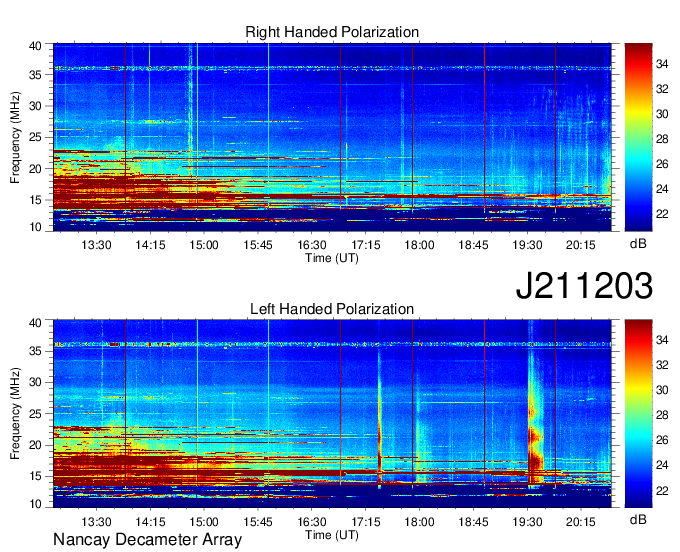Click 30 dB label on right-handed colorbar
Image resolution: width=680 pixels, height=552 pixels.
(662, 114)
